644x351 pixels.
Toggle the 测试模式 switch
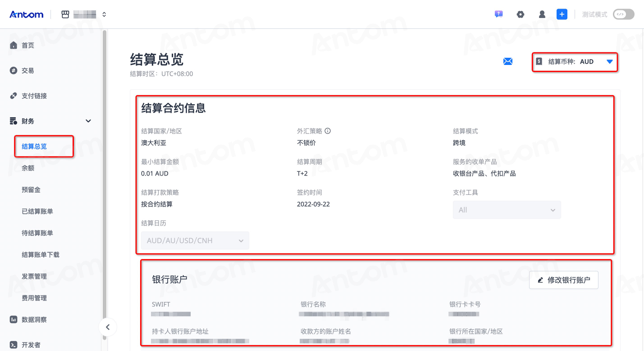pyautogui.click(x=623, y=14)
